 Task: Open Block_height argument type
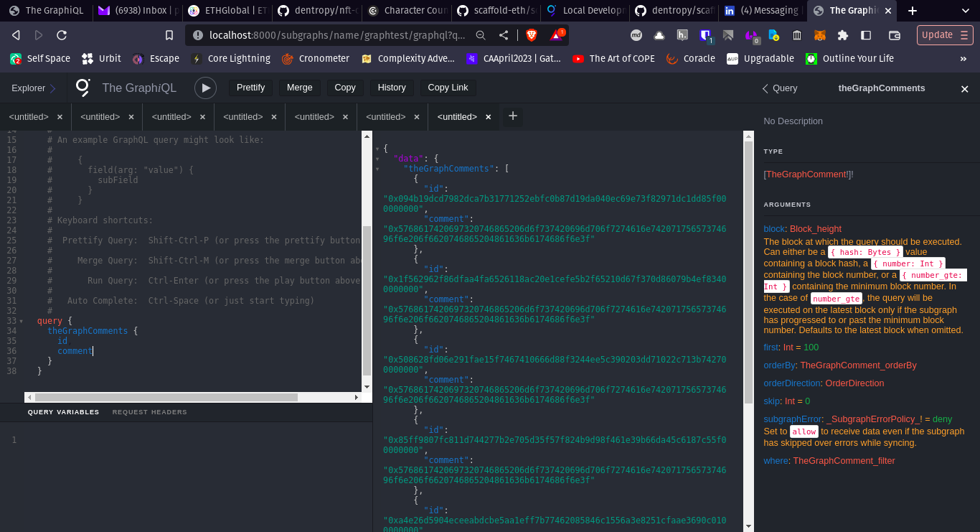816,229
